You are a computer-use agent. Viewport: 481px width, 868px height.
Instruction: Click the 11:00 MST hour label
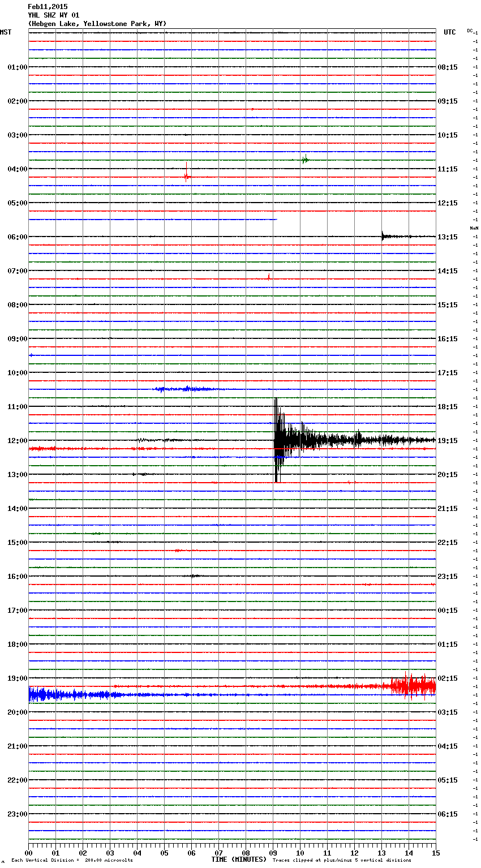pyautogui.click(x=18, y=407)
